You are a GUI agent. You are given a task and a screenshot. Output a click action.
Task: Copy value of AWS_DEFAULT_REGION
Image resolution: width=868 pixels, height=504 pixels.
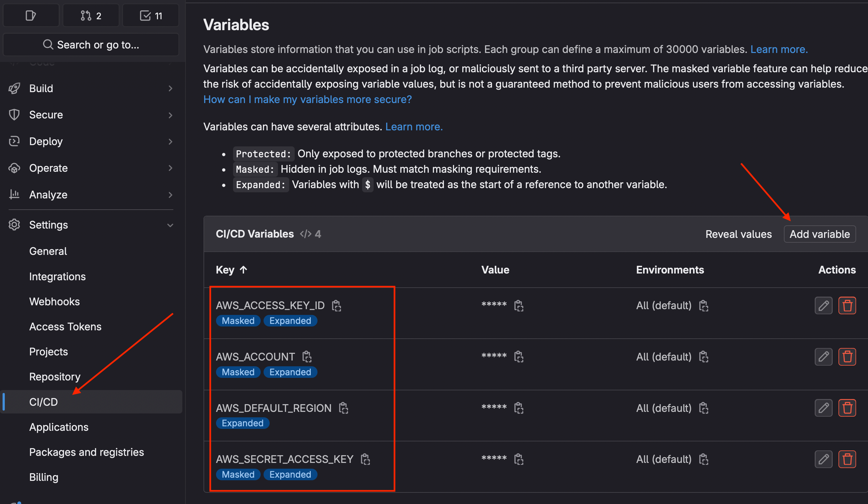click(518, 408)
